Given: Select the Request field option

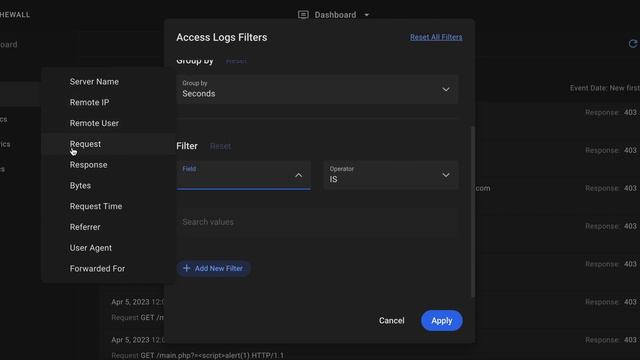Looking at the screenshot, I should pyautogui.click(x=109, y=144).
